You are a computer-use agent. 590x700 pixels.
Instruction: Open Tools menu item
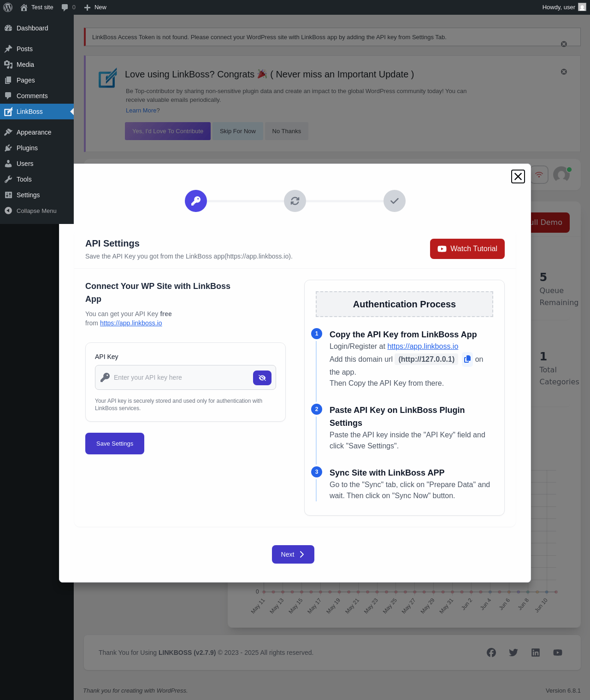pyautogui.click(x=37, y=179)
